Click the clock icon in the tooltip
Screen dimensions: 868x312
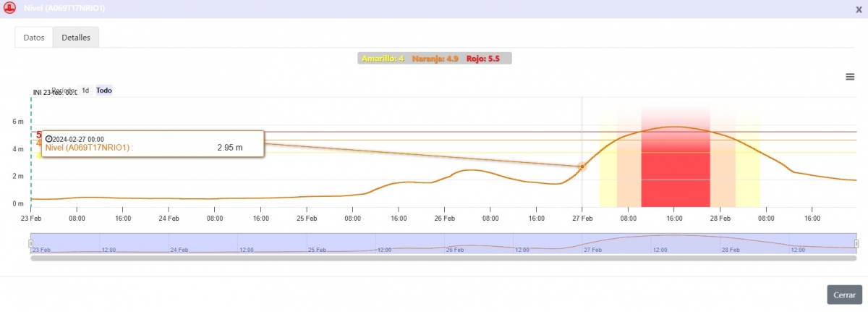[48, 139]
